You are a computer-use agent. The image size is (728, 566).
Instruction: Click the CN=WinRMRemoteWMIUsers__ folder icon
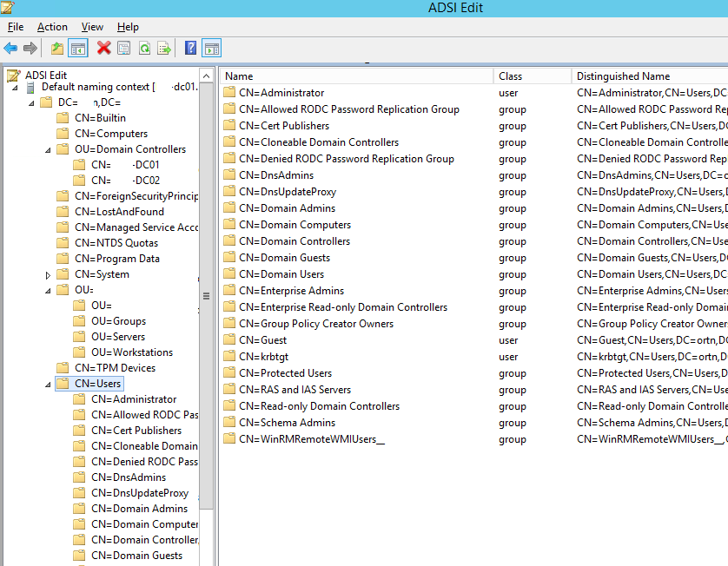click(229, 438)
